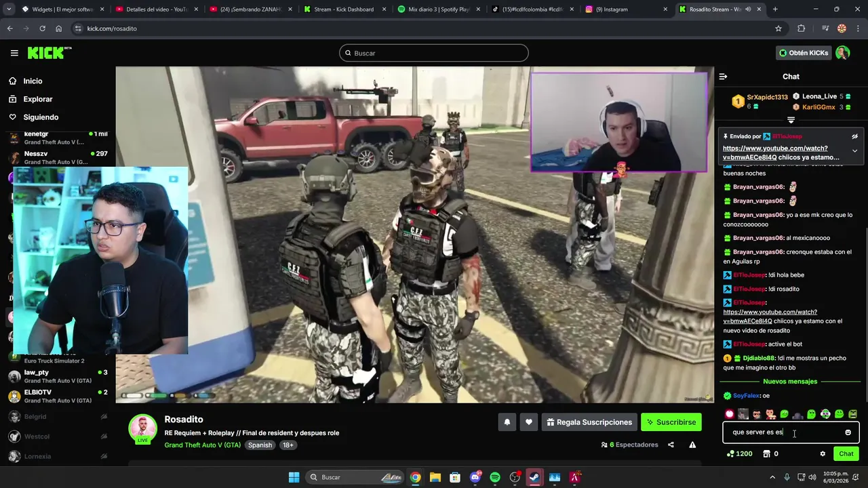Toggle stream notification bell
Image resolution: width=868 pixels, height=488 pixels.
[507, 422]
